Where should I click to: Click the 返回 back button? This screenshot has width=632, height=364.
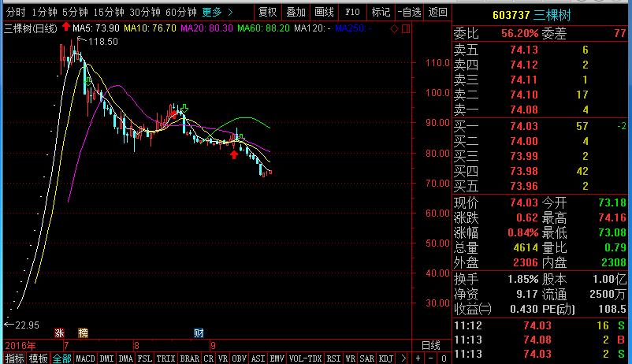point(437,13)
